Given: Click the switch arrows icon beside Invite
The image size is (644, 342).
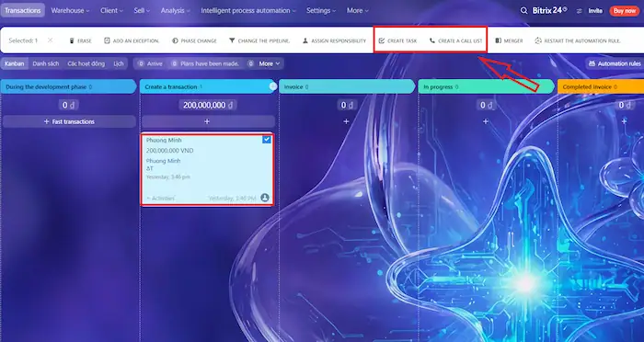Looking at the screenshot, I should tap(579, 11).
